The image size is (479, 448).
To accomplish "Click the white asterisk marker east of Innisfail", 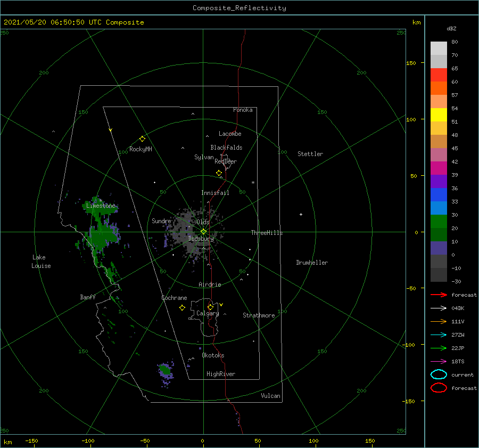I will 253,183.
